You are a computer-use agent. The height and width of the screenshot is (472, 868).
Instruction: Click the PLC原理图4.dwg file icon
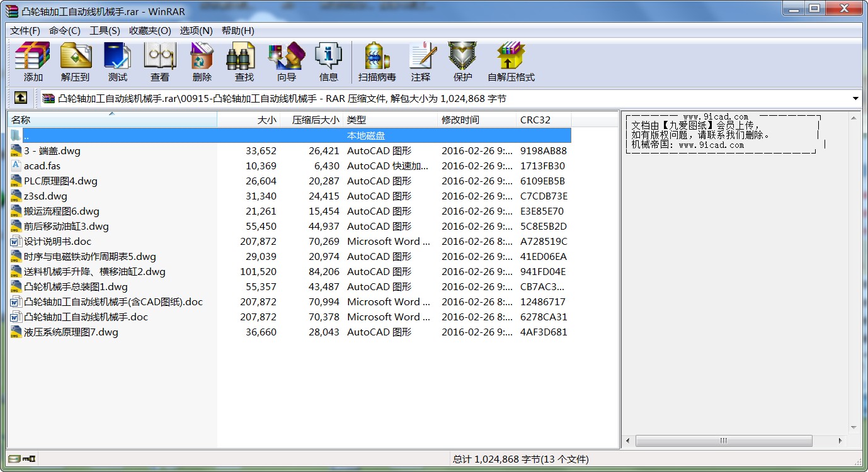16,181
